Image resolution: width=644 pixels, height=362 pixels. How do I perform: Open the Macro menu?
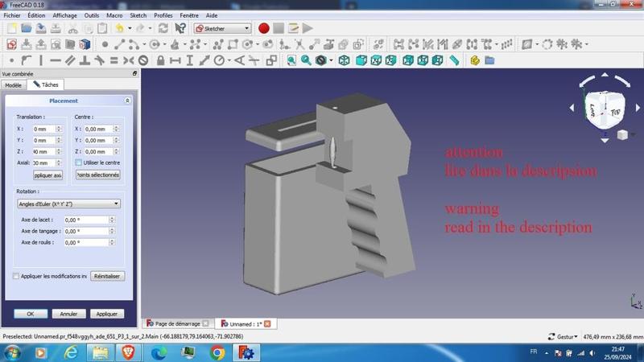pos(114,15)
